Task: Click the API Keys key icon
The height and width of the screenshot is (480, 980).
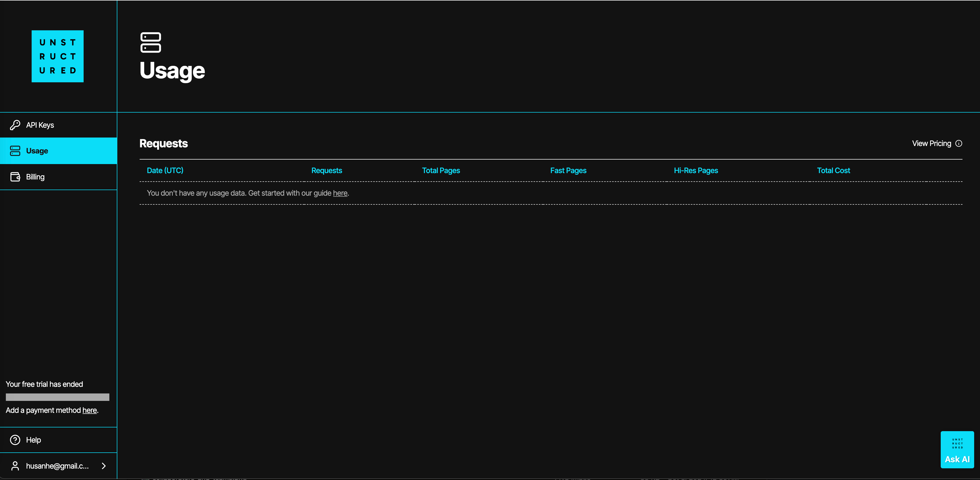Action: pyautogui.click(x=15, y=125)
